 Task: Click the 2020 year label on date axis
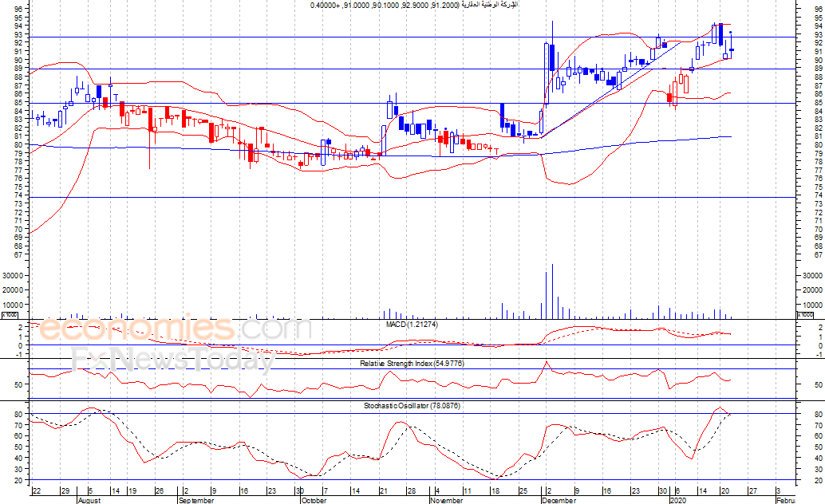[678, 500]
